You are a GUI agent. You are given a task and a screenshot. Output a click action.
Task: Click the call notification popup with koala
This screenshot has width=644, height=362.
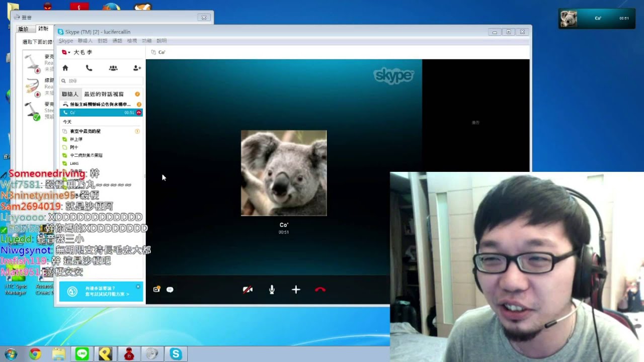597,19
